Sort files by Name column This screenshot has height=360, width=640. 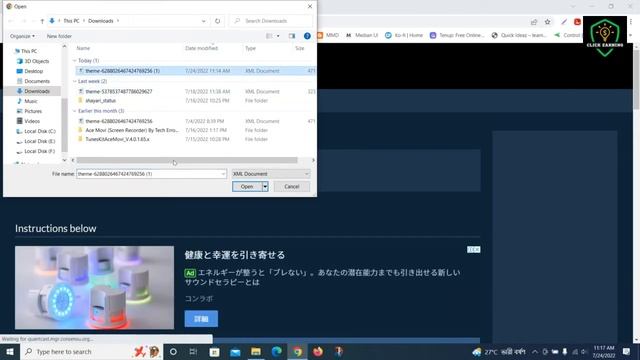pyautogui.click(x=83, y=48)
